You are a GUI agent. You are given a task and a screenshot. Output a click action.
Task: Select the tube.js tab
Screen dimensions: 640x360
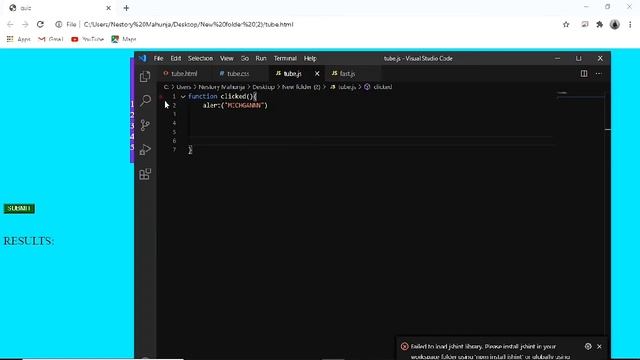tap(292, 73)
